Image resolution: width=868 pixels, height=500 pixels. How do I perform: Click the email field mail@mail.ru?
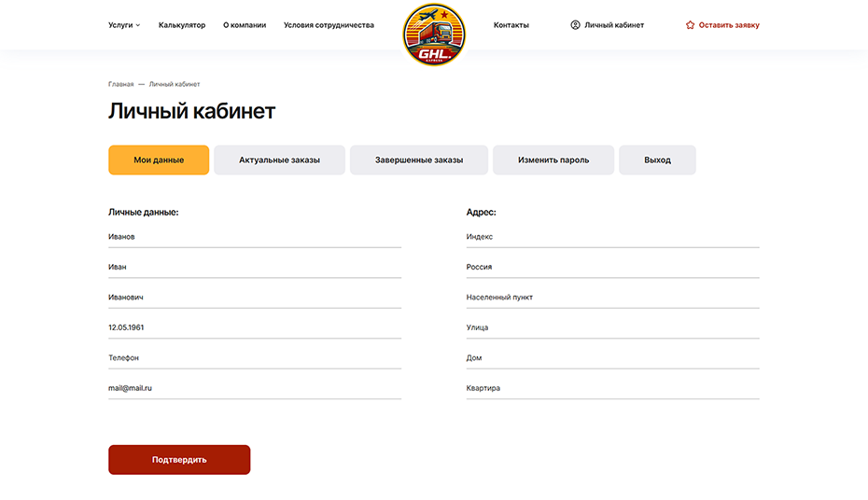pyautogui.click(x=255, y=388)
